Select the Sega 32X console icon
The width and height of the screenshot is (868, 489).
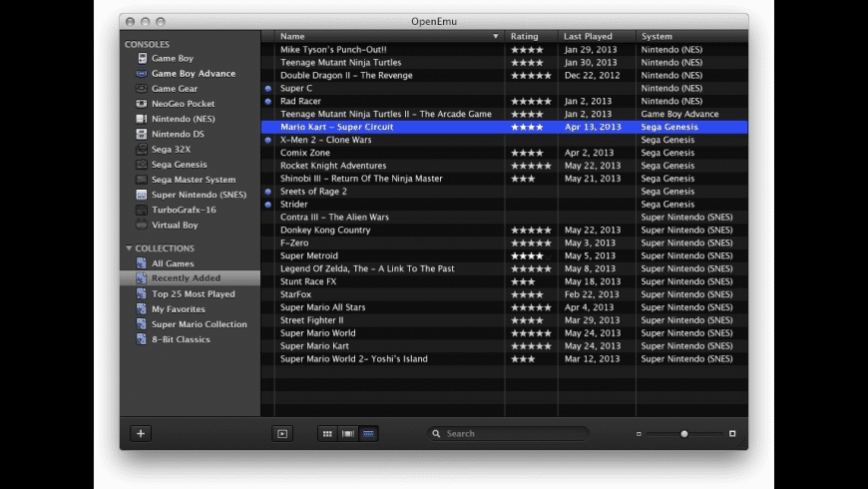(142, 149)
